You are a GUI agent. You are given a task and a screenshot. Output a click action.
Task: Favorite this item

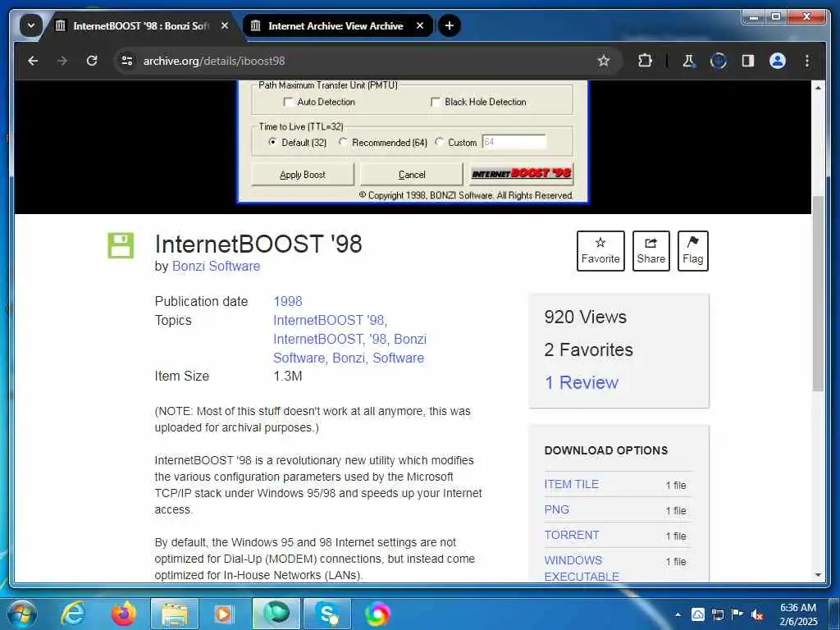coord(600,251)
